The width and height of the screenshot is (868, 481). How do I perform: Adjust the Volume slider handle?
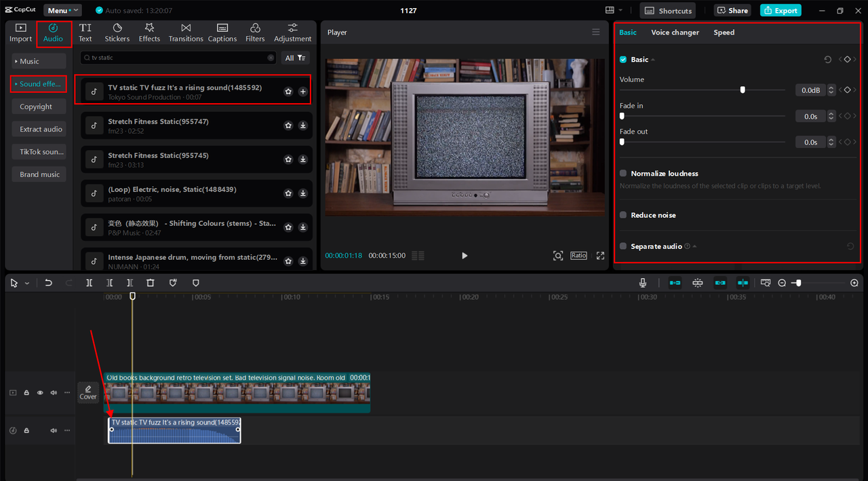743,90
